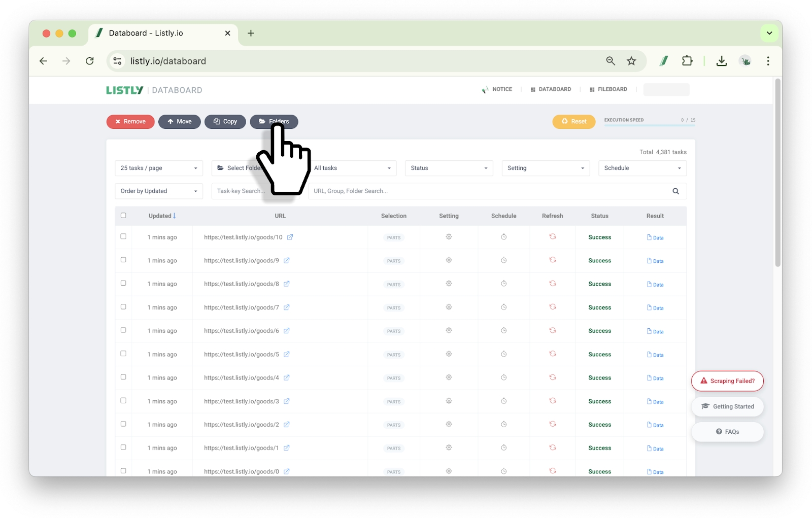The image size is (812, 518).
Task: Click refresh icon for goods/3 row
Action: pos(552,401)
